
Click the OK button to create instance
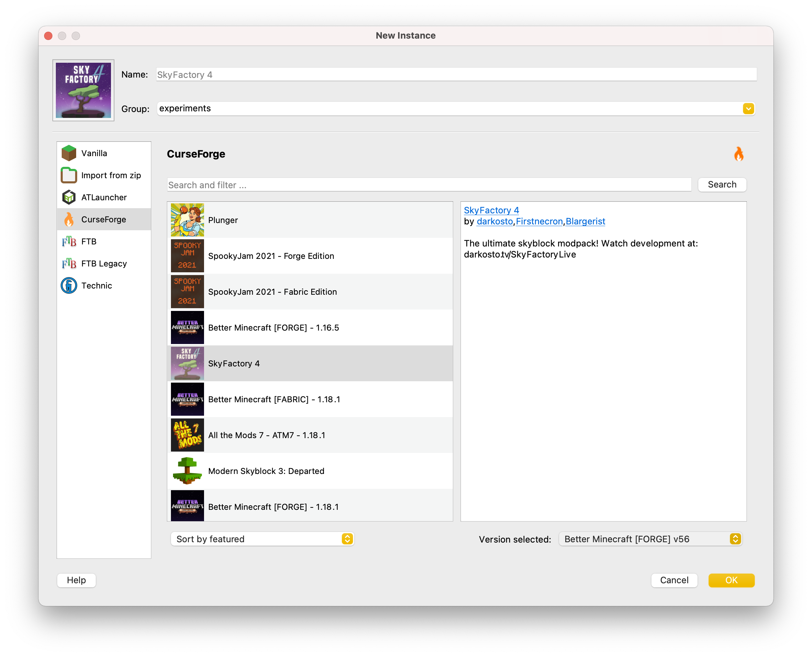(731, 580)
